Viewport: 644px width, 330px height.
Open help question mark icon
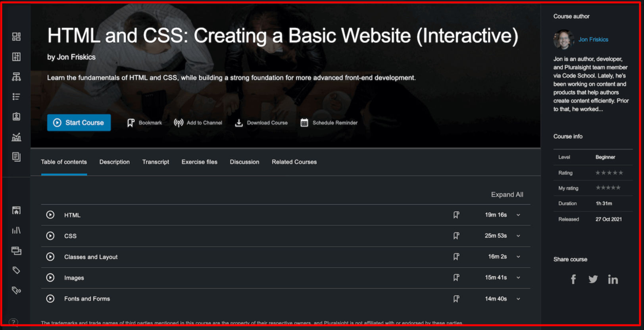(x=13, y=322)
